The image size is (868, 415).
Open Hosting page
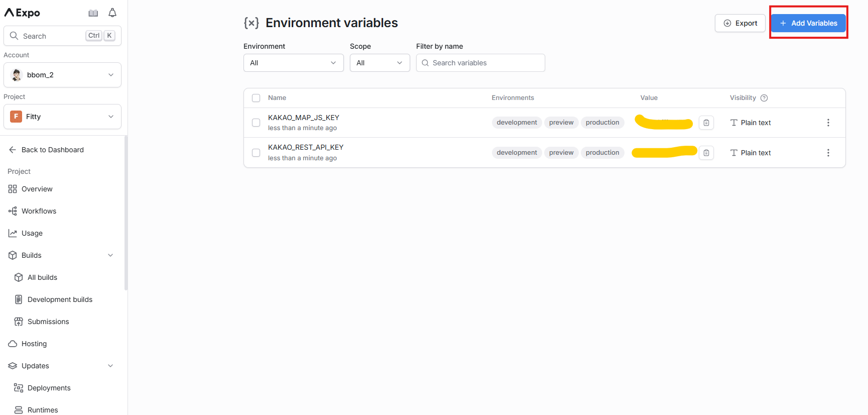point(34,344)
